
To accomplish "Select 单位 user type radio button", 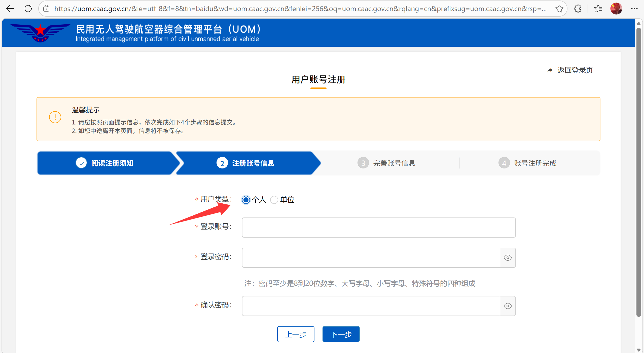I will point(274,200).
